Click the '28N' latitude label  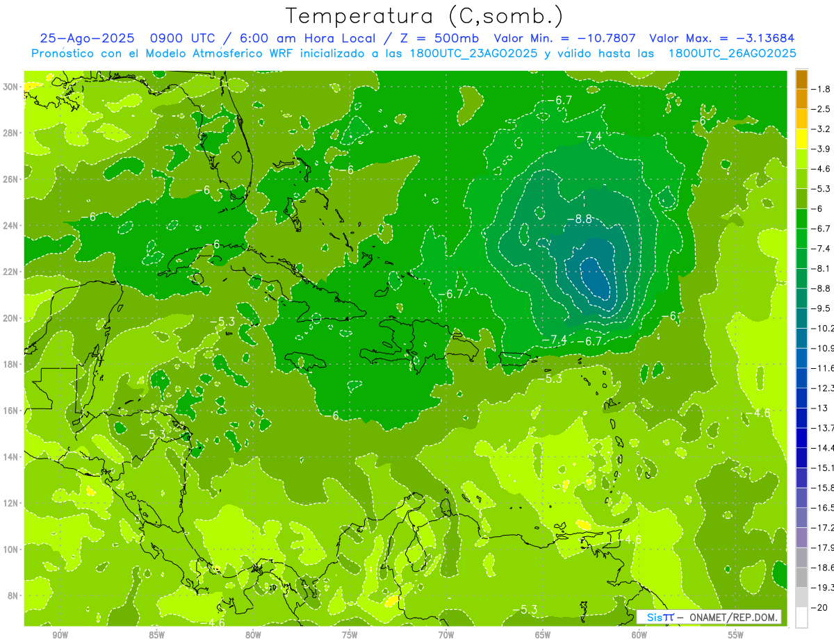tap(10, 133)
